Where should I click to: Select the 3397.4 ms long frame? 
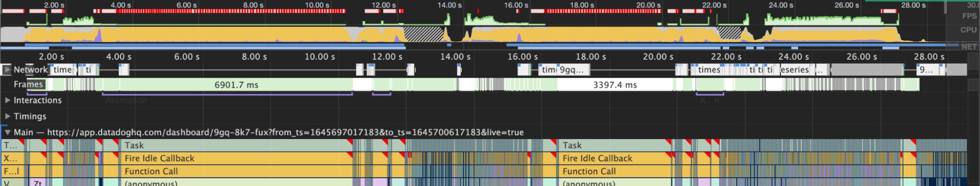[615, 85]
